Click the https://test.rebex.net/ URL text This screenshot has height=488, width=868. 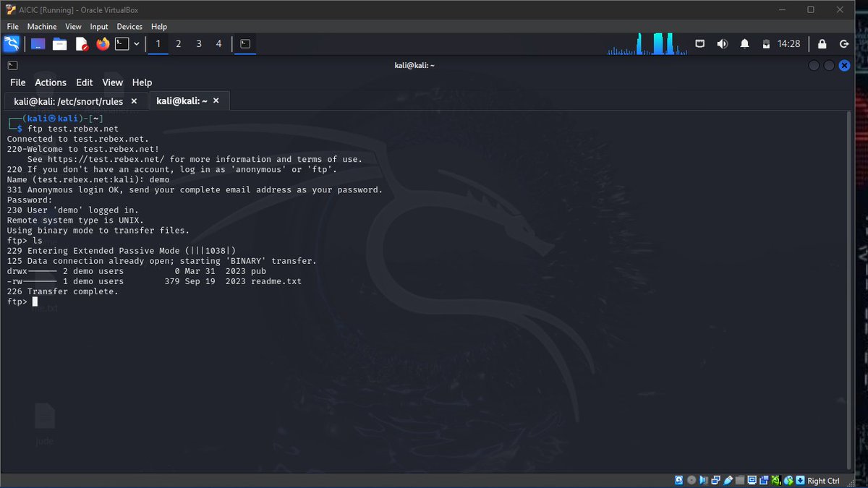107,159
